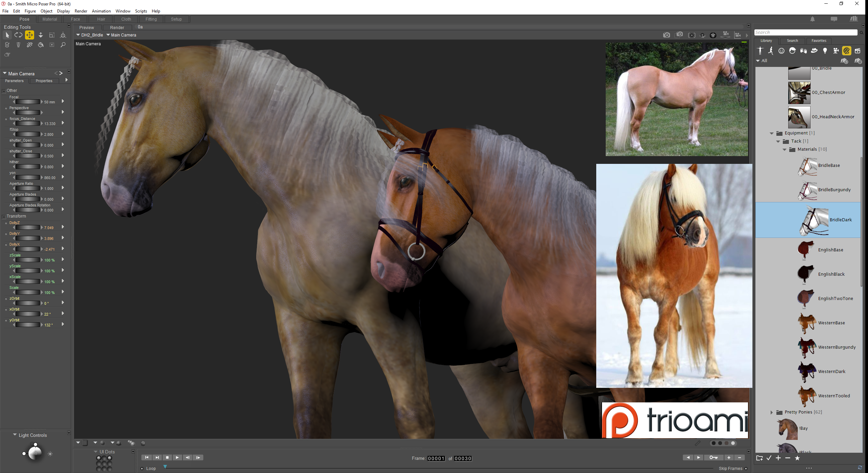This screenshot has height=473, width=868.
Task: Select the Magnifier tool
Action: [x=63, y=45]
